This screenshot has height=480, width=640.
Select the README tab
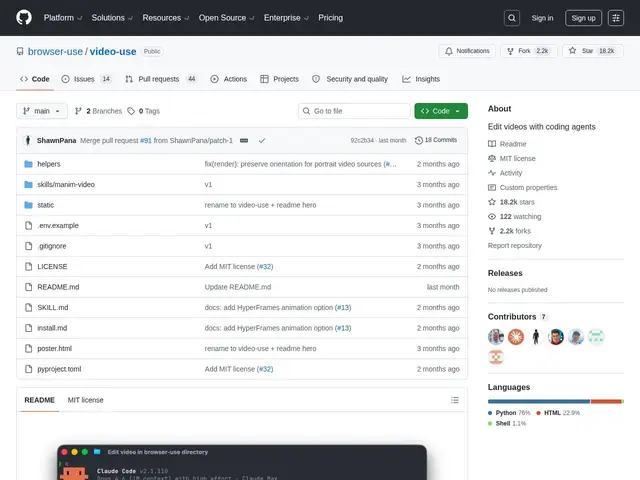pos(40,400)
